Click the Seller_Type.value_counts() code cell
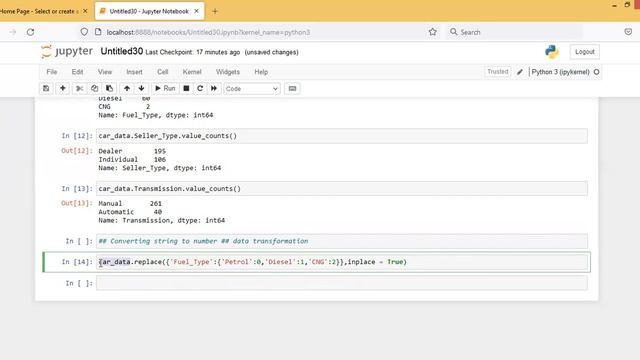 point(342,136)
